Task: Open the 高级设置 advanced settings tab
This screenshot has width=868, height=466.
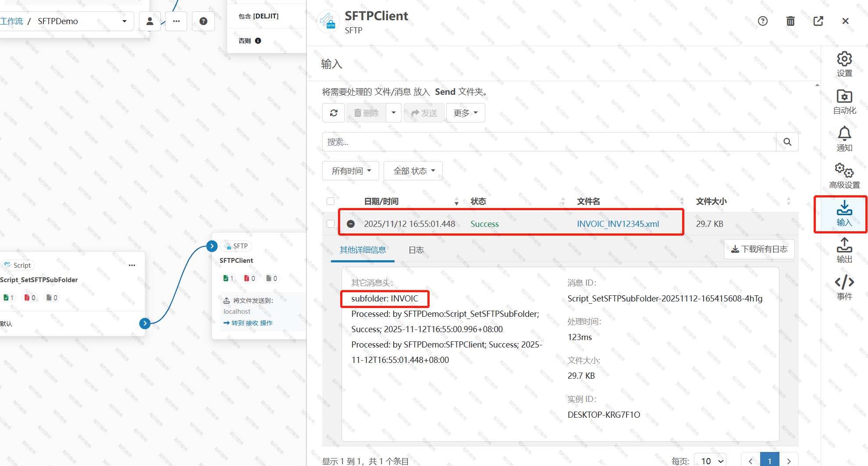Action: pyautogui.click(x=844, y=176)
